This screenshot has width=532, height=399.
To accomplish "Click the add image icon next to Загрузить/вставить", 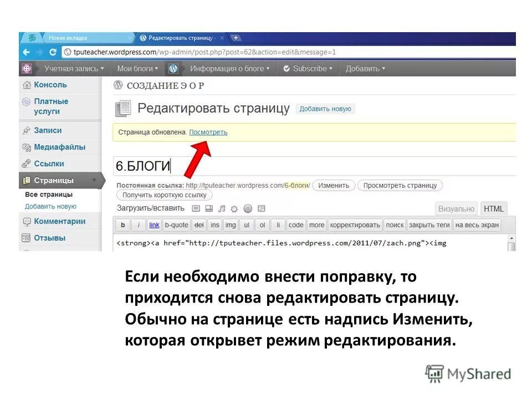I will tap(195, 208).
